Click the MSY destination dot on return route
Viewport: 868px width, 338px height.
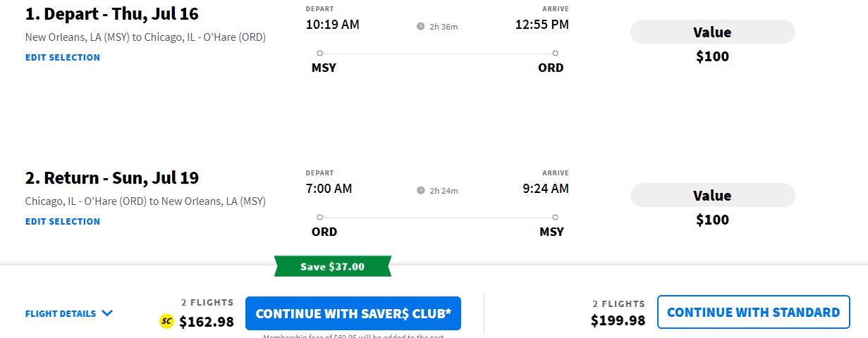click(x=555, y=217)
